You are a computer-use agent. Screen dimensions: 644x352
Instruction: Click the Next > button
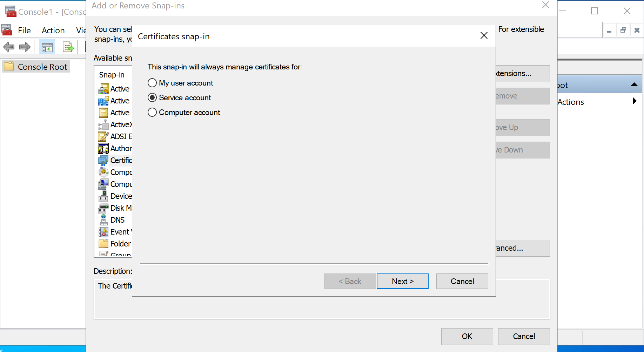[x=402, y=281]
